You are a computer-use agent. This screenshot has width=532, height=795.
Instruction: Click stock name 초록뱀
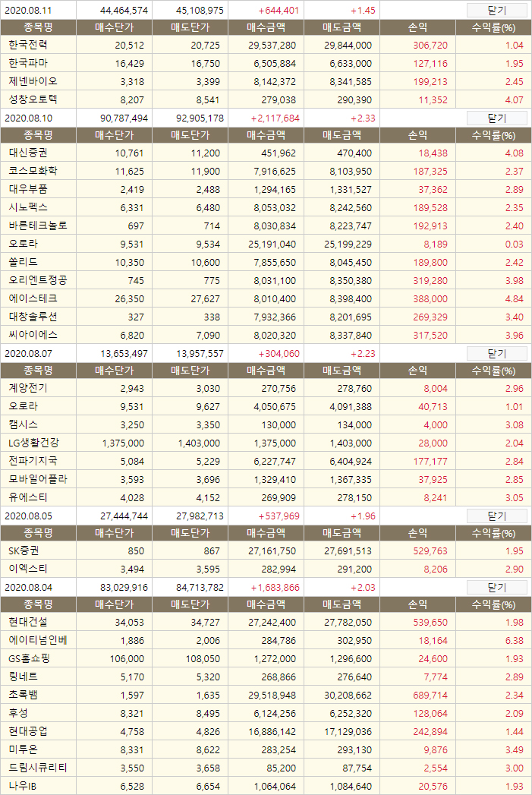tap(24, 696)
